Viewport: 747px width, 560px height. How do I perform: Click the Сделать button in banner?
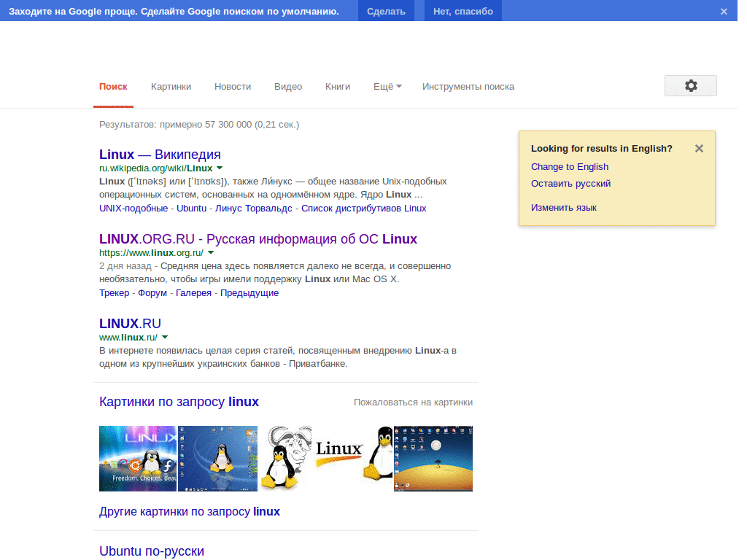[x=386, y=11]
